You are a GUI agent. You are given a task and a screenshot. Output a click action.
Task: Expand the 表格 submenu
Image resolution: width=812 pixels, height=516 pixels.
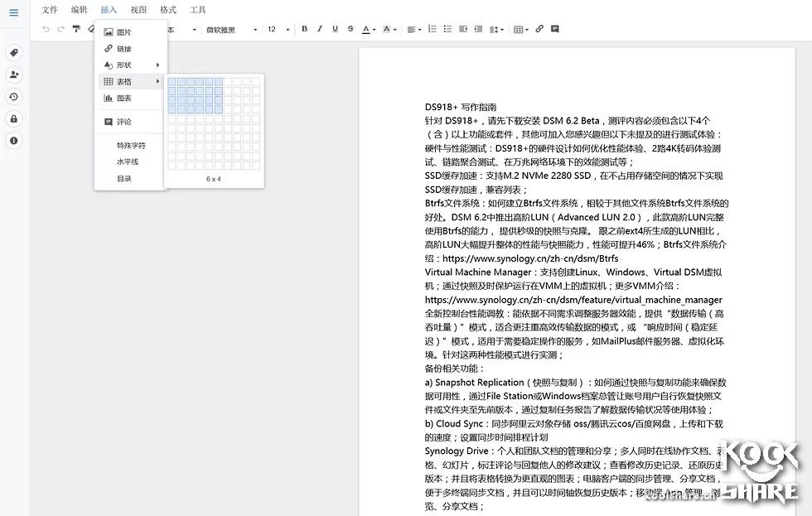click(131, 81)
